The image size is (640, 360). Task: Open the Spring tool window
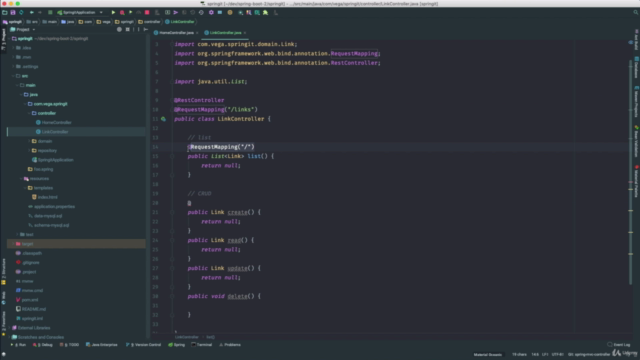[x=177, y=345]
